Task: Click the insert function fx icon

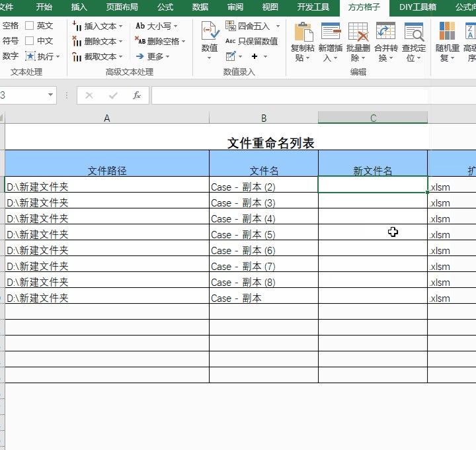Action: [x=137, y=95]
